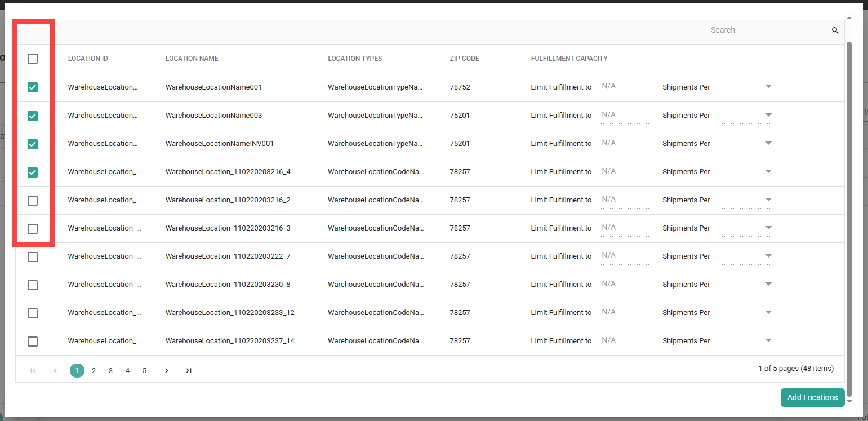Click the scrollbar down arrow icon
This screenshot has height=421, width=868.
point(849,401)
